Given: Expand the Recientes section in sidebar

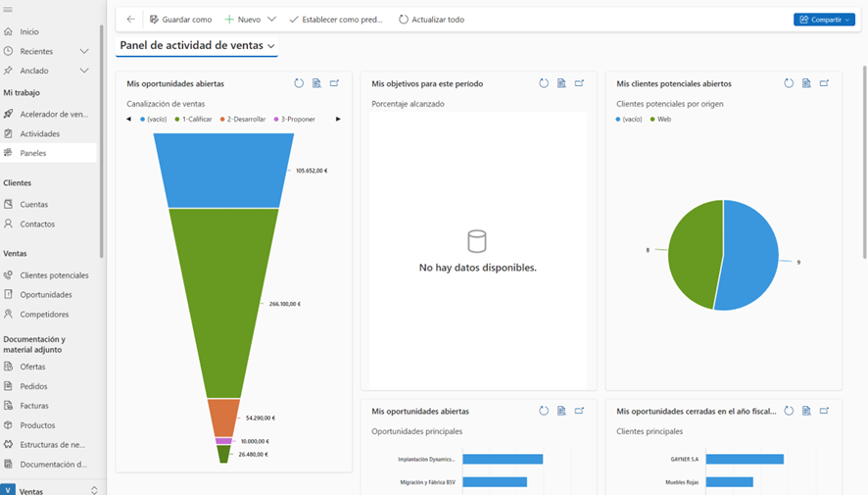Looking at the screenshot, I should click(x=84, y=51).
